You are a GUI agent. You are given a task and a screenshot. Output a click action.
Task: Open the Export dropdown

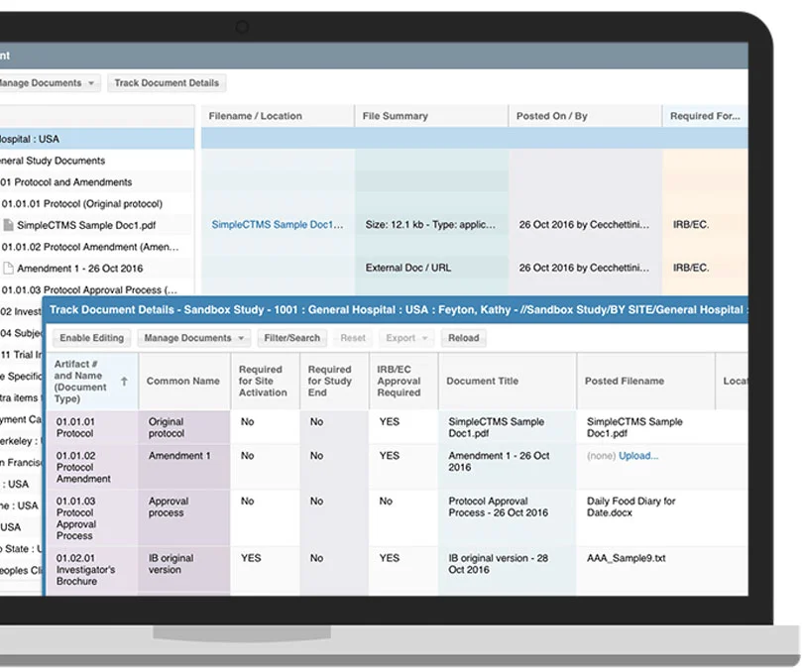[405, 338]
